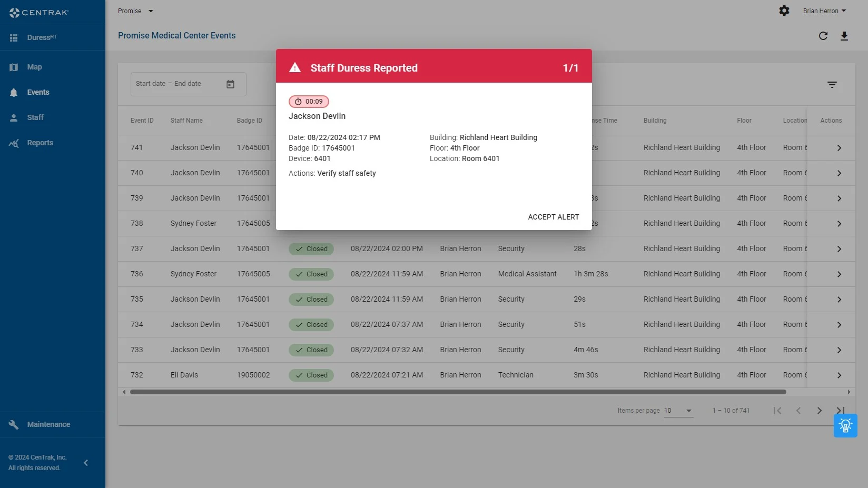The image size is (868, 488).
Task: Open details arrow for event 735
Action: (839, 300)
